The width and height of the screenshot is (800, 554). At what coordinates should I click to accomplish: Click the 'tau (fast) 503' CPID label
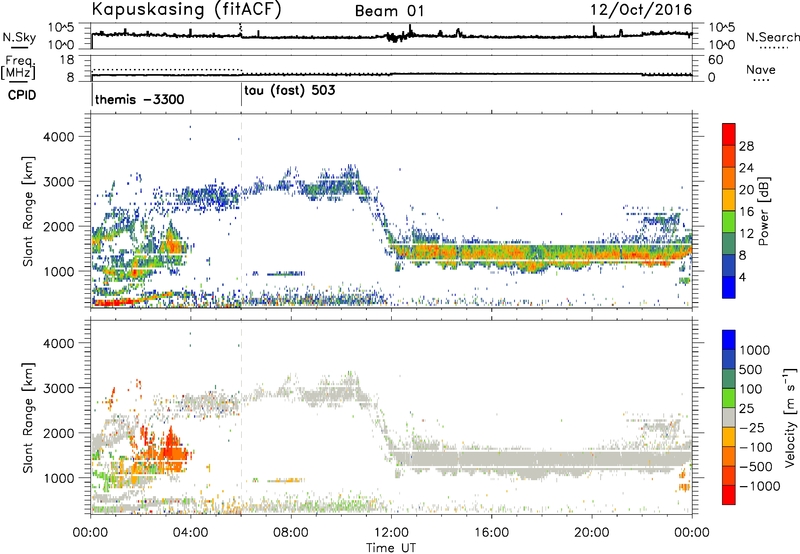point(290,91)
